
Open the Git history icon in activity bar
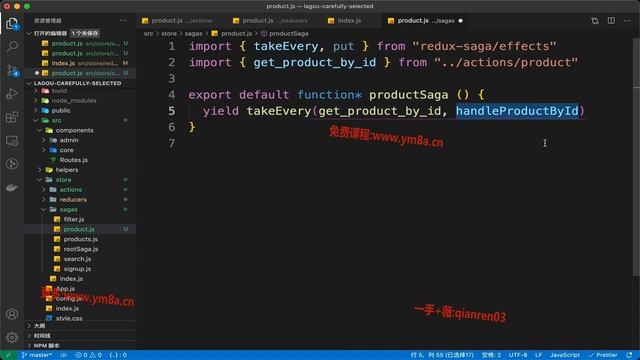(12, 164)
